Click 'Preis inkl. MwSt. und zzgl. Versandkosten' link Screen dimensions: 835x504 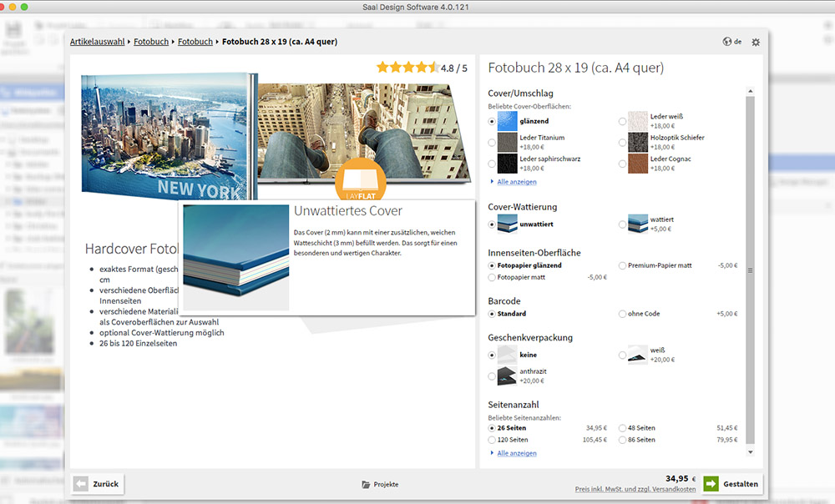[x=635, y=489]
